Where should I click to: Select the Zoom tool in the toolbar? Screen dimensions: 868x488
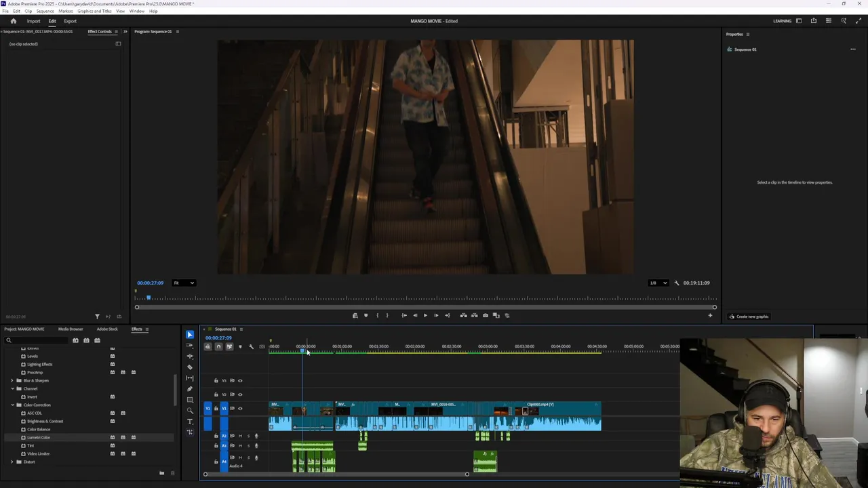pos(190,411)
